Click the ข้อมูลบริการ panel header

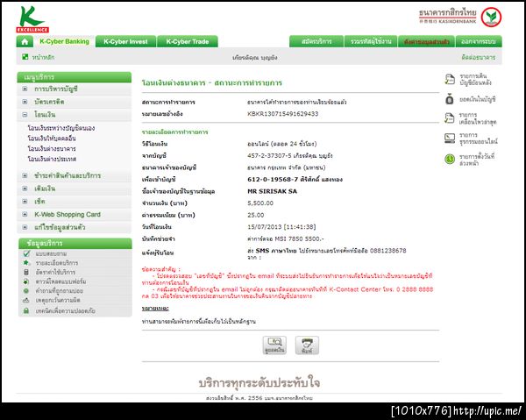(x=75, y=243)
